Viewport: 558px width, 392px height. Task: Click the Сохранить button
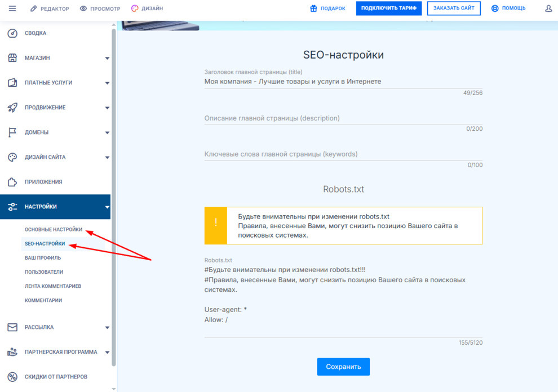[343, 367]
